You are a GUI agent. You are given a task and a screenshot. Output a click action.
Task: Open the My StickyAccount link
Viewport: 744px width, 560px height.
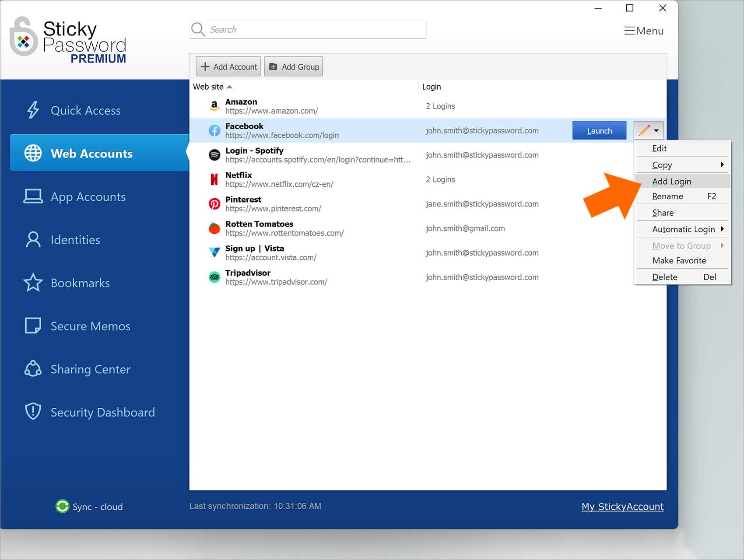[622, 506]
